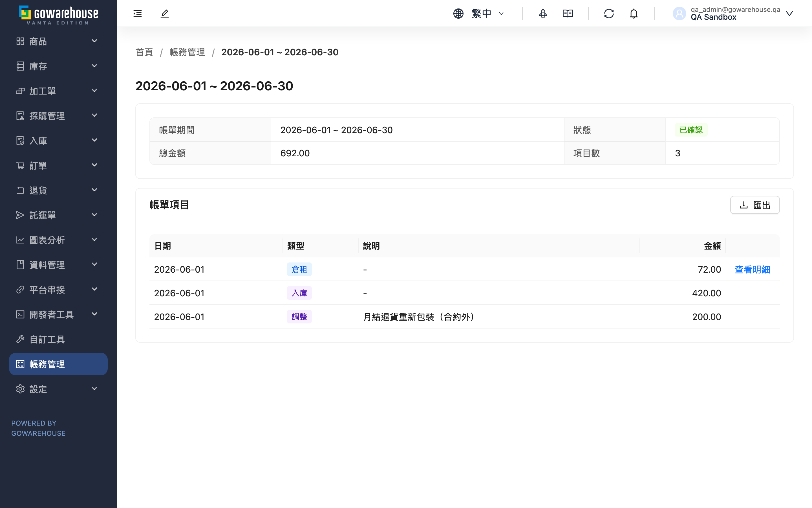The image size is (812, 508).
Task: Click the globe language icon
Action: tap(458, 14)
